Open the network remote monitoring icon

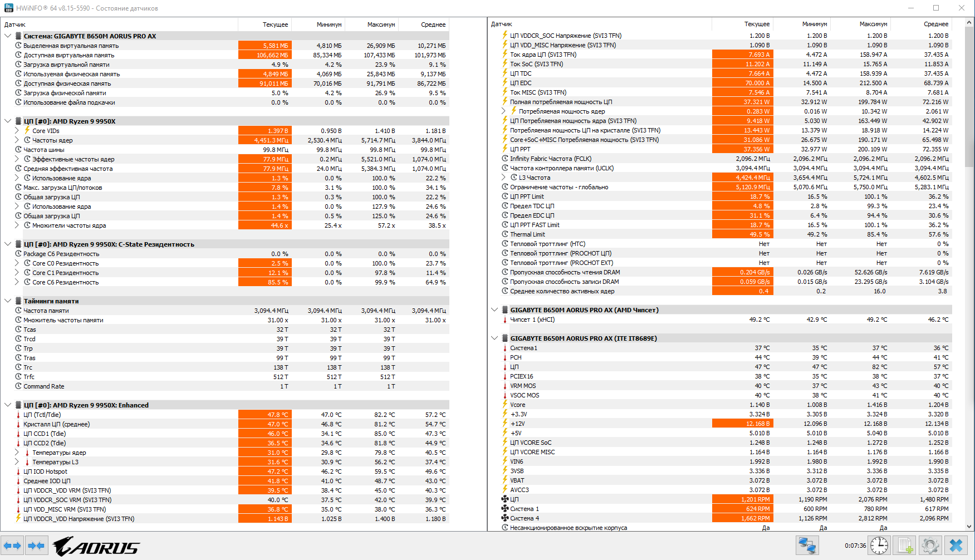click(x=807, y=546)
